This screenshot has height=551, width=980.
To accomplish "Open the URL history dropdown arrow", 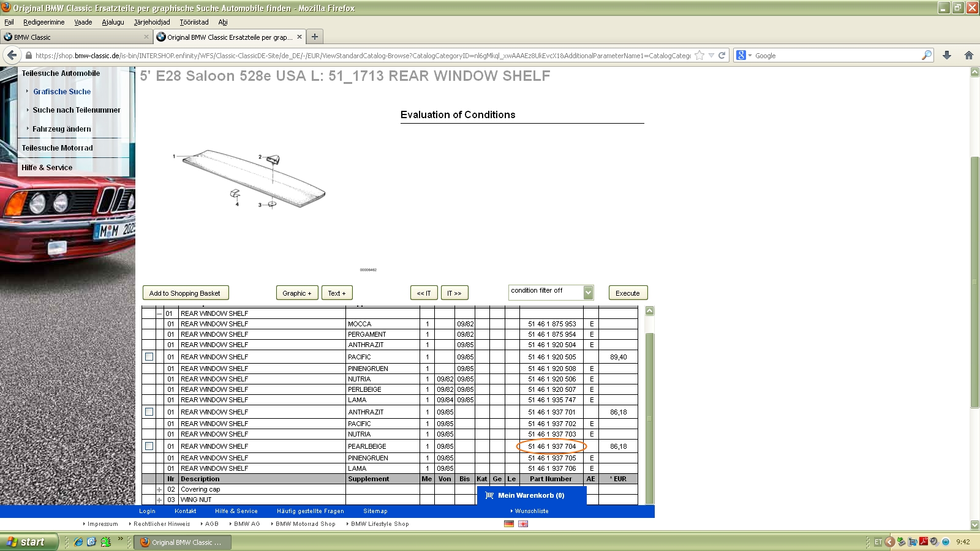I will pyautogui.click(x=711, y=55).
